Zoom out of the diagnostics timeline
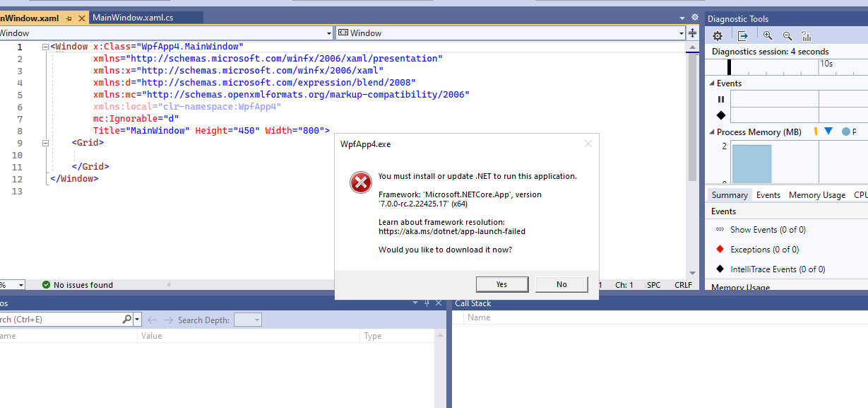The width and height of the screenshot is (868, 408). [787, 36]
